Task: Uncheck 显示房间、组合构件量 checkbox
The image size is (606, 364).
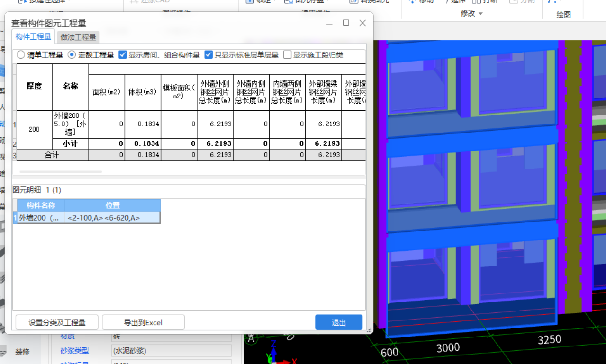Action: click(x=123, y=55)
